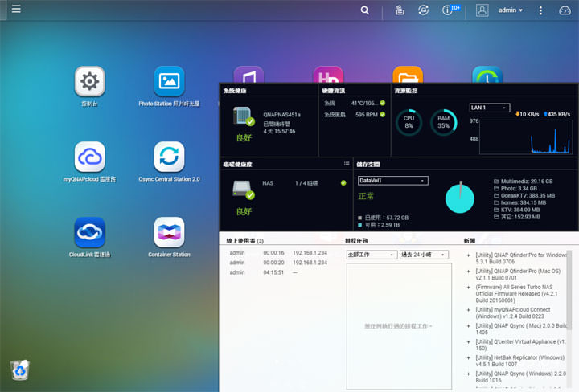Image resolution: width=579 pixels, height=392 pixels.
Task: Open the three-dot more options menu
Action: (x=540, y=10)
